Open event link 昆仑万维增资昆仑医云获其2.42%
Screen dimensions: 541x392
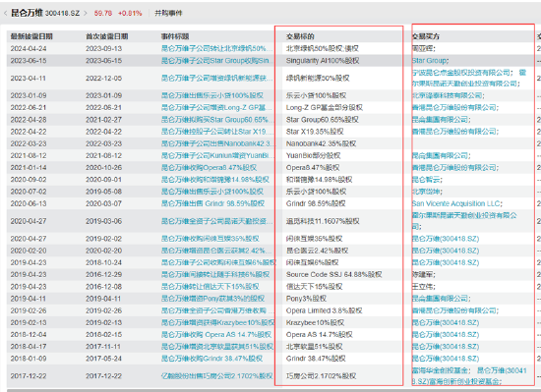click(216, 251)
